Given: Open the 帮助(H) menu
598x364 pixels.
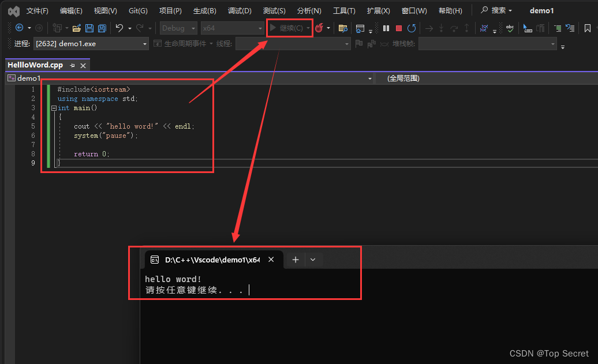Looking at the screenshot, I should click(x=450, y=11).
